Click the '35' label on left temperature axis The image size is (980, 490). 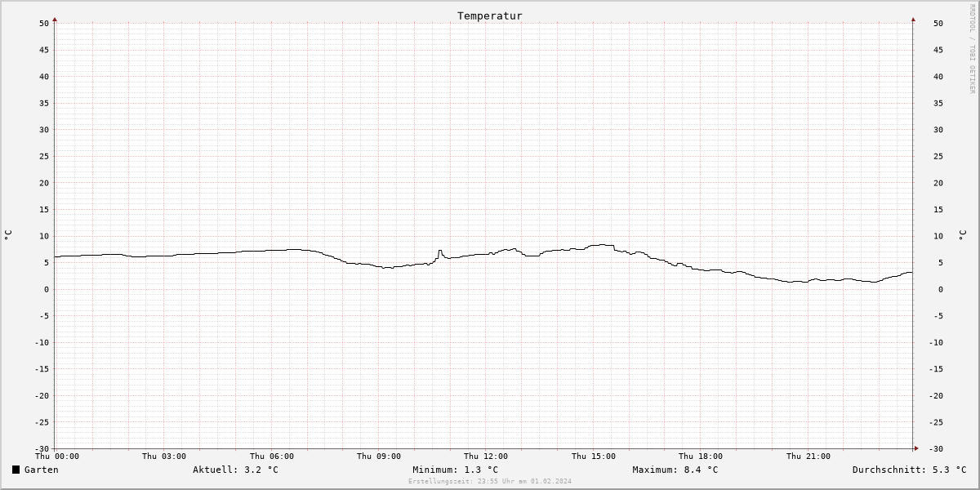44,103
